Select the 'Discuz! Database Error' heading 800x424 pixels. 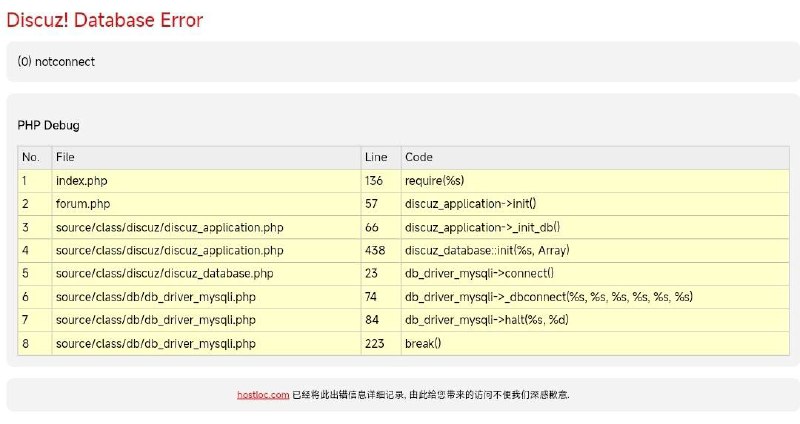105,20
